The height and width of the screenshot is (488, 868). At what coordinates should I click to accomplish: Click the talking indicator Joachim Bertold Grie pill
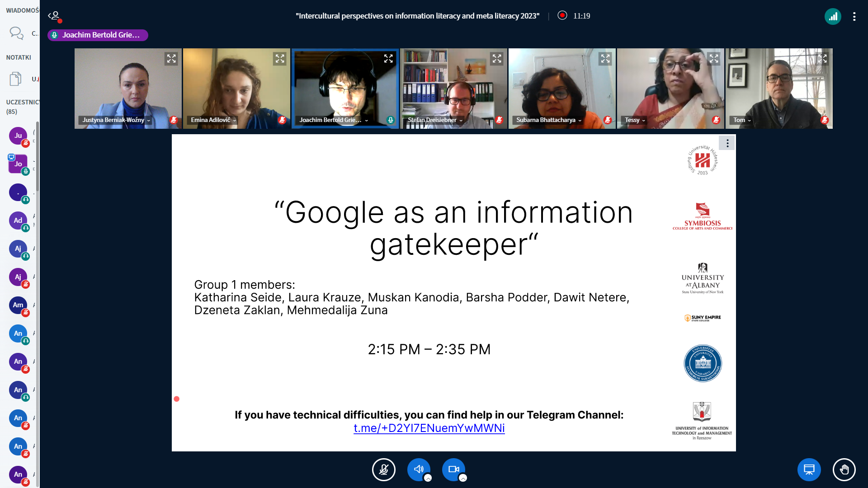coord(98,35)
